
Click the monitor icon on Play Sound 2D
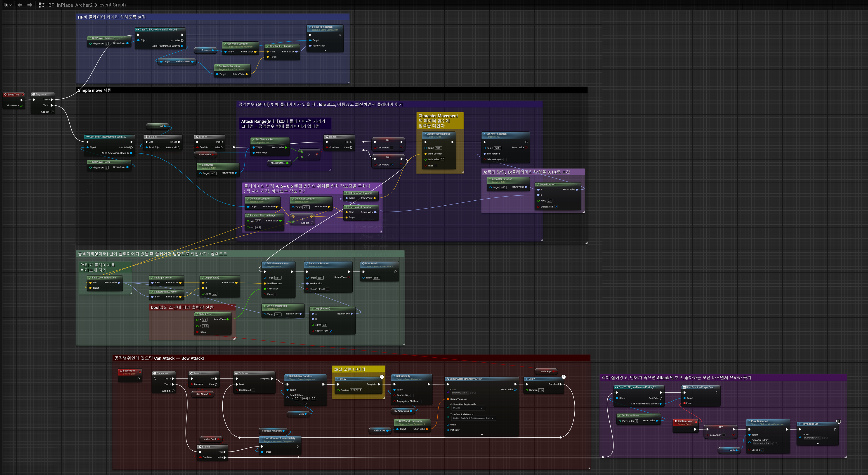(x=838, y=422)
